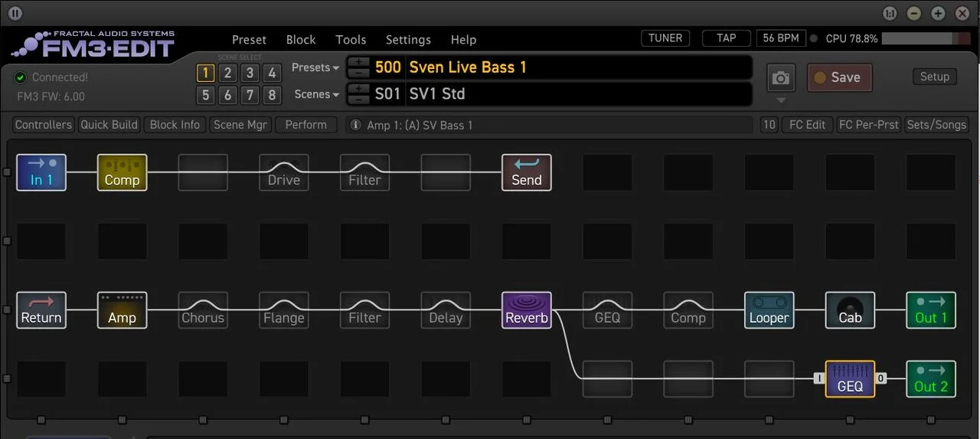Image resolution: width=980 pixels, height=439 pixels.
Task: Select scene 6
Action: pos(227,95)
